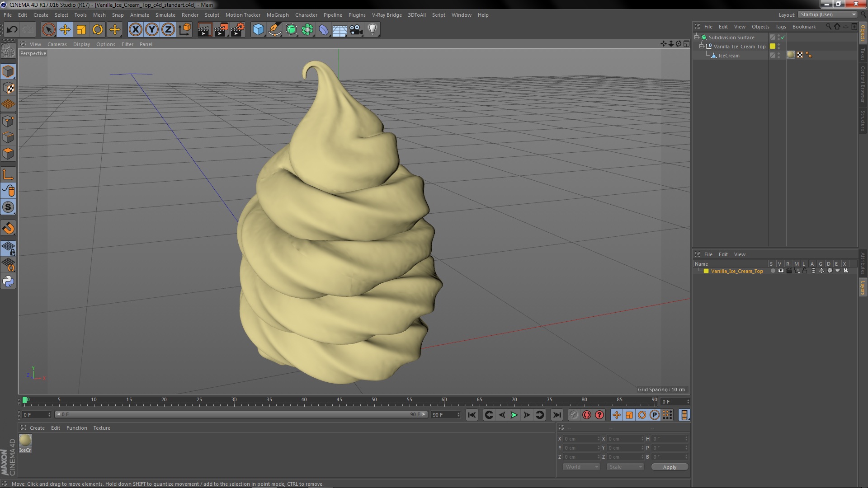Play the animation forward
868x488 pixels.
click(x=514, y=415)
